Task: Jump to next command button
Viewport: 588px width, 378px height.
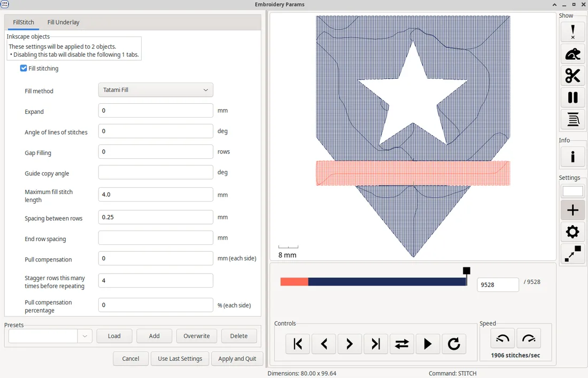Action: 376,344
